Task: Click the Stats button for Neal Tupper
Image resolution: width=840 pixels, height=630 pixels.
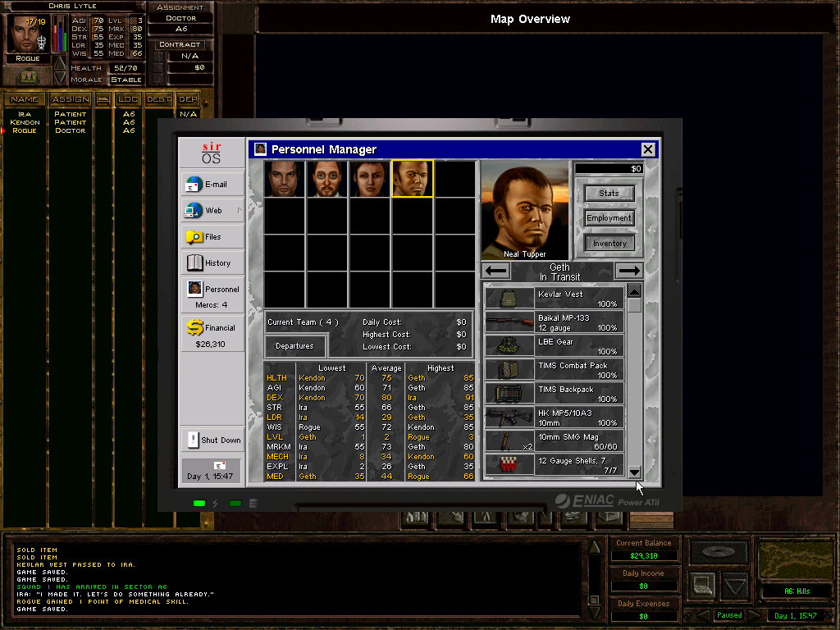Action: (x=609, y=194)
